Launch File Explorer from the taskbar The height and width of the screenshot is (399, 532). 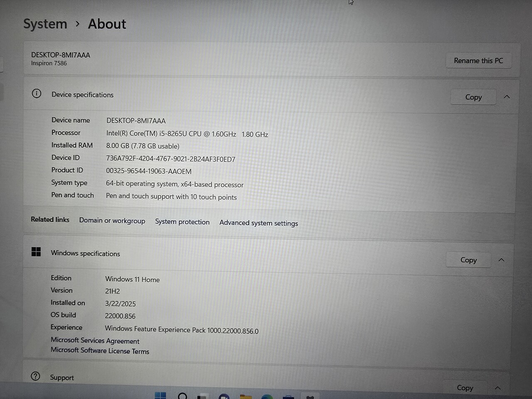click(246, 397)
